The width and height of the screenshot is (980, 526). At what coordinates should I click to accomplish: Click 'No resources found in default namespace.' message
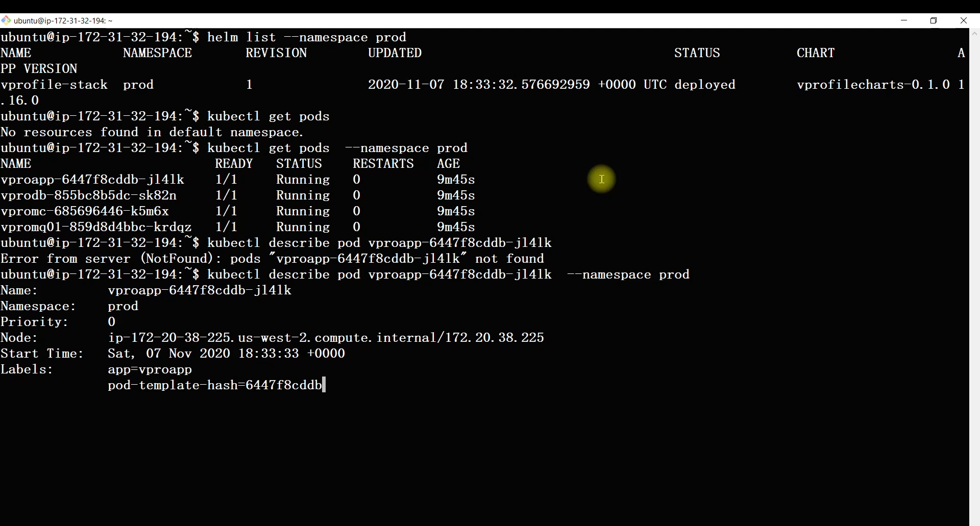152,132
